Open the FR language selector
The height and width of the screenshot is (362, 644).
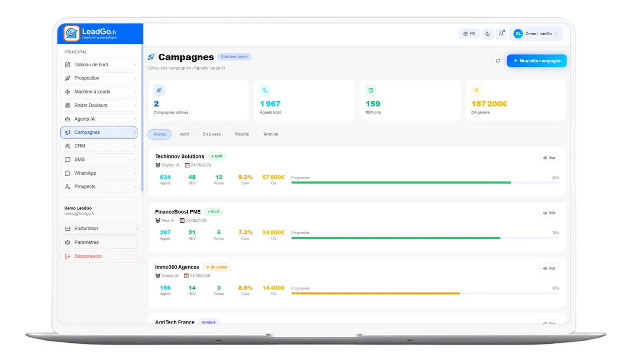[x=469, y=34]
